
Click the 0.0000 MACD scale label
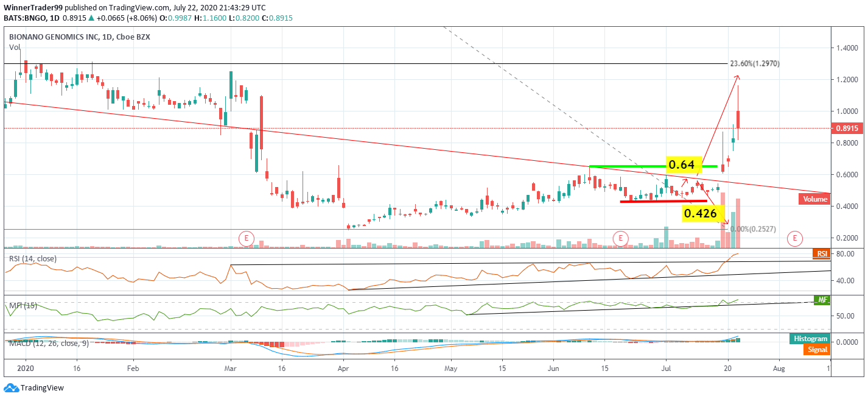click(x=849, y=342)
